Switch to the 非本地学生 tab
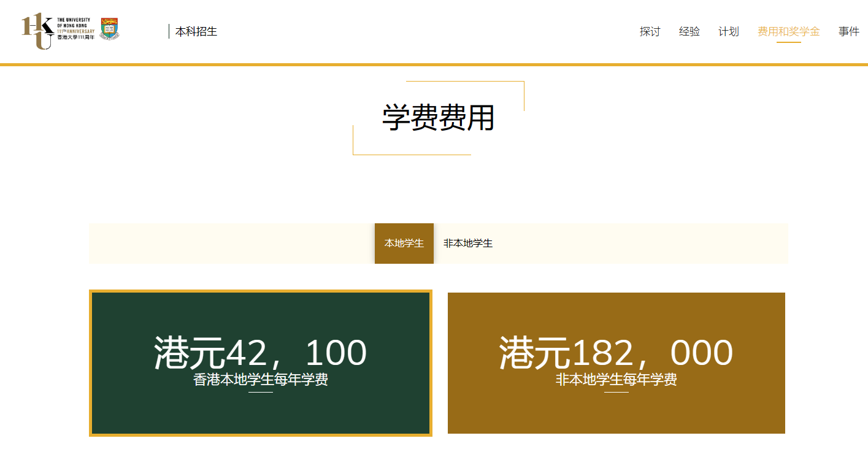The width and height of the screenshot is (868, 449). click(467, 244)
